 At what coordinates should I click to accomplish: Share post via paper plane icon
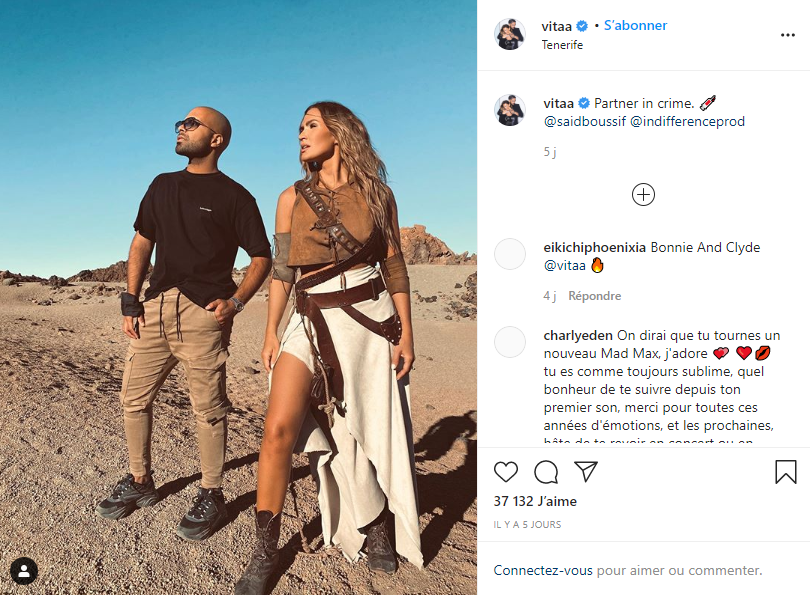(x=586, y=472)
